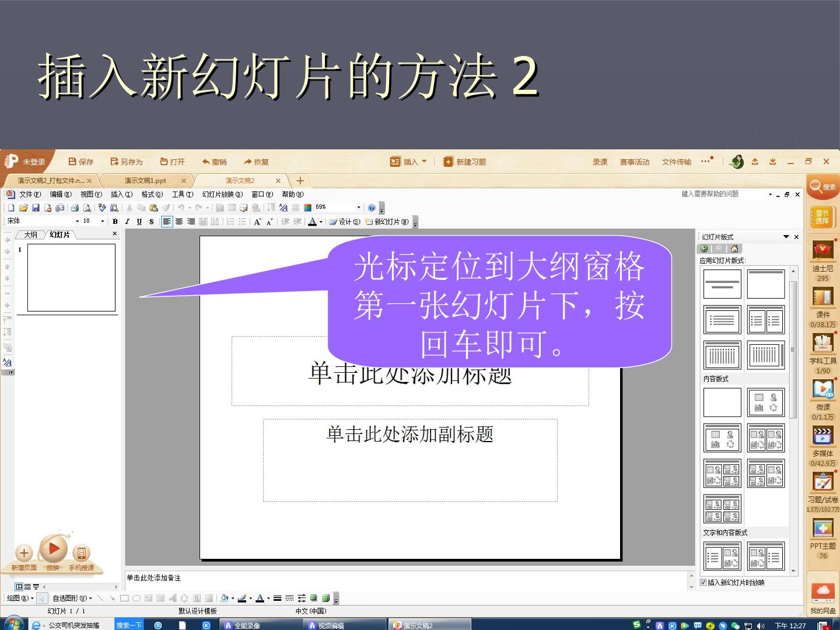This screenshot has height=630, width=840.
Task: Open the 多媒体 sidebar icon
Action: 823,436
